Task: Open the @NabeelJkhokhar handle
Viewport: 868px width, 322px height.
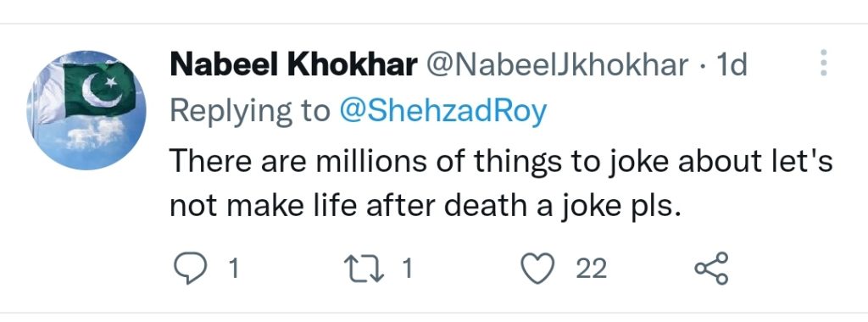Action: [557, 64]
